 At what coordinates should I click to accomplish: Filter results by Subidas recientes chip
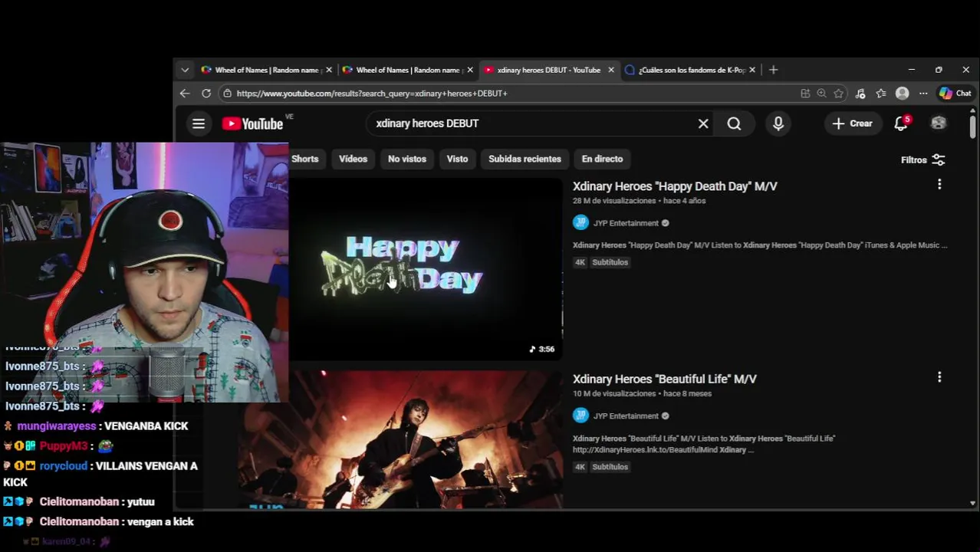point(525,159)
